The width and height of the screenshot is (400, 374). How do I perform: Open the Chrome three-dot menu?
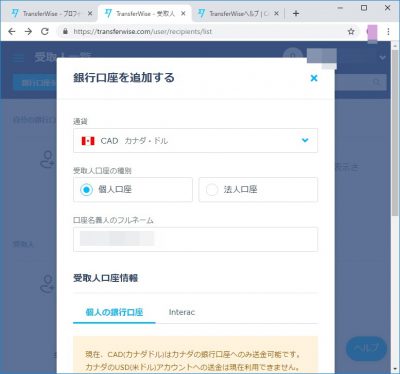[388, 32]
